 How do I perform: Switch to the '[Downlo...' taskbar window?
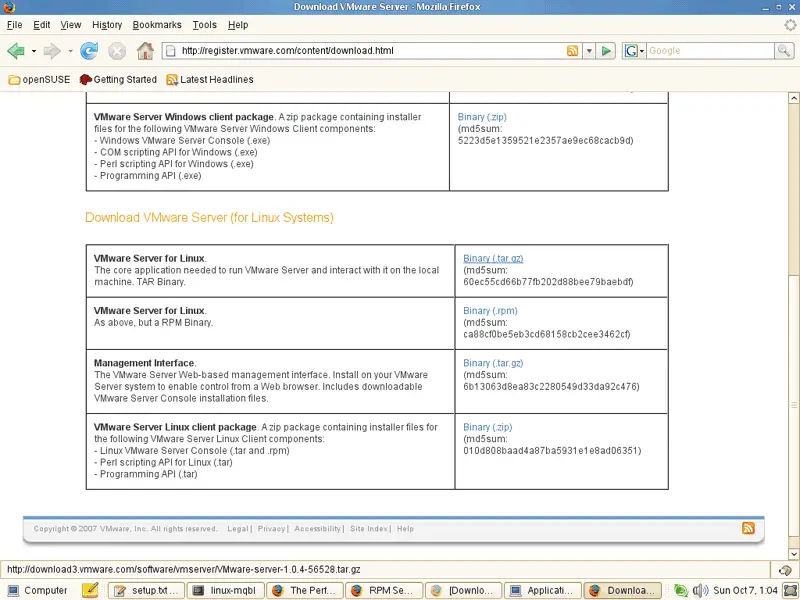coord(463,590)
